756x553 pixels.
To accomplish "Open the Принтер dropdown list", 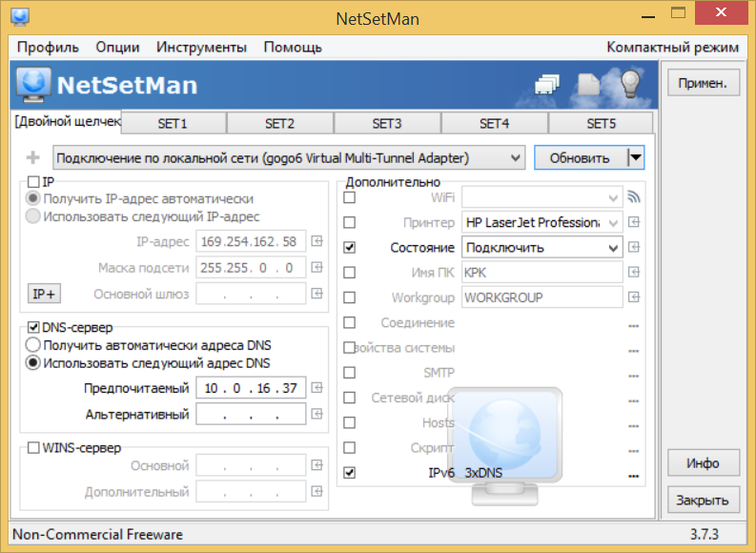I will point(541,223).
